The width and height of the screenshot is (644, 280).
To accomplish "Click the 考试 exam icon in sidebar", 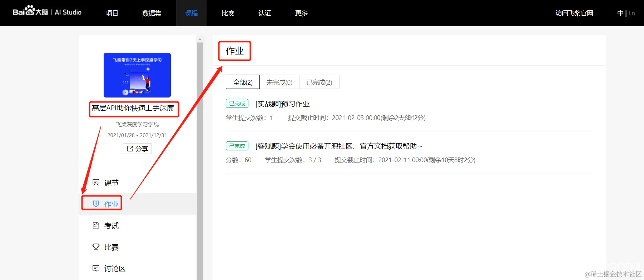I will coord(96,225).
